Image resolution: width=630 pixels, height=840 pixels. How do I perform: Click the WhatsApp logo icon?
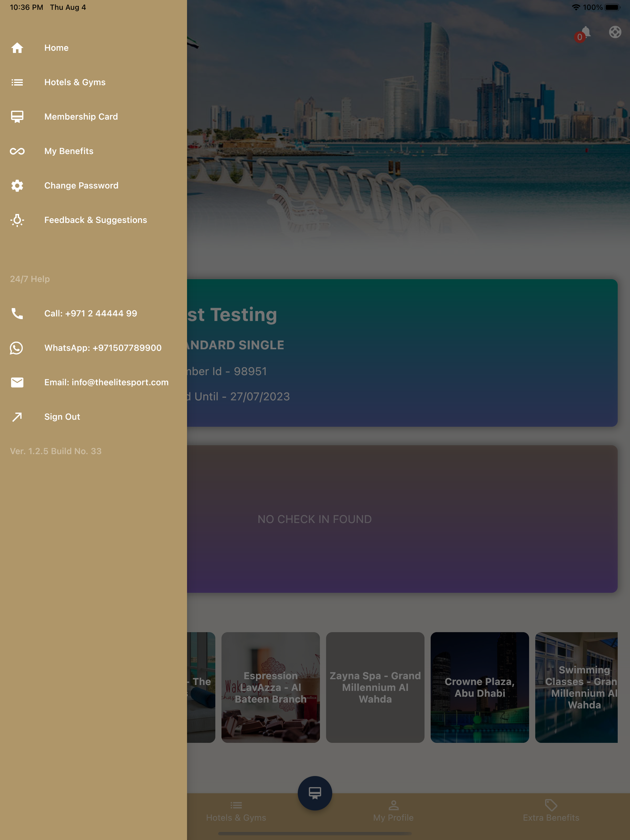(16, 348)
